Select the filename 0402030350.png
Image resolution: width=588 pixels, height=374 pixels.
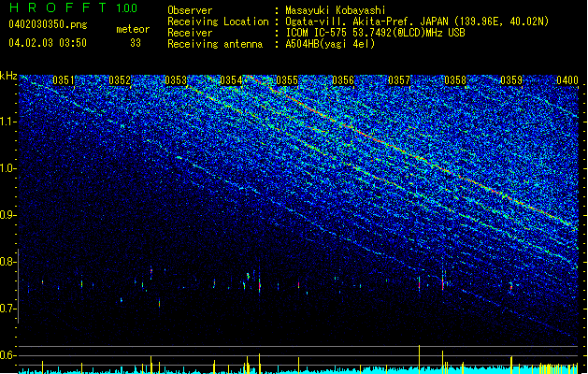pyautogui.click(x=48, y=24)
